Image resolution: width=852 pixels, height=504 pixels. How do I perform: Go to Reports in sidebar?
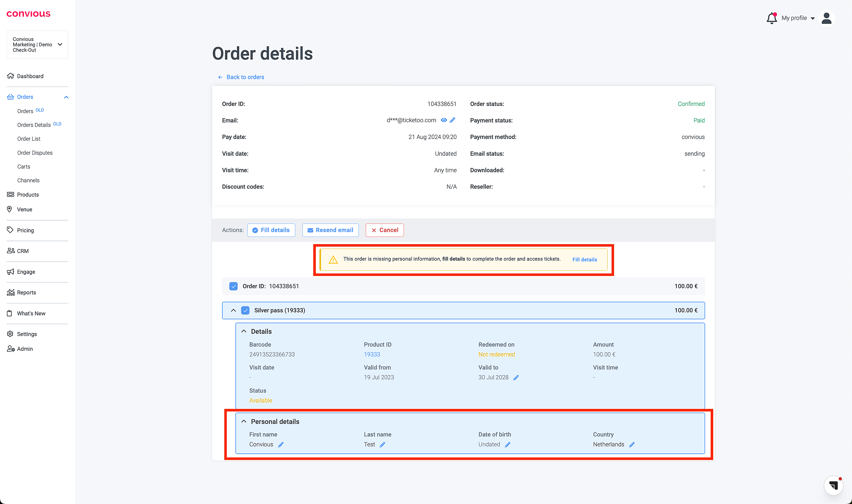pos(27,292)
